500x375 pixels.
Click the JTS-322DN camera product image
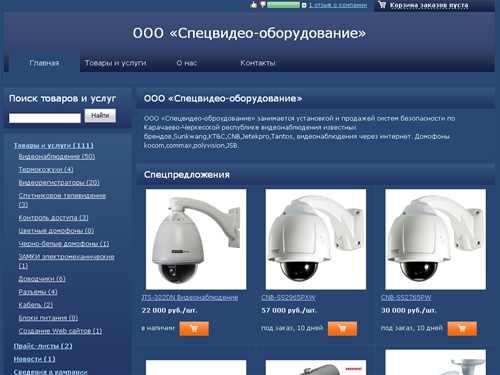tap(196, 239)
